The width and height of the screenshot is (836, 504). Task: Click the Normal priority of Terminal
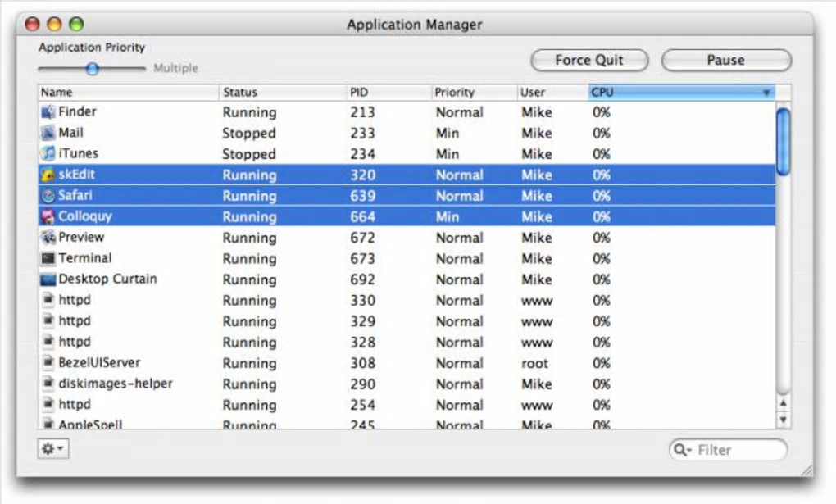(460, 259)
